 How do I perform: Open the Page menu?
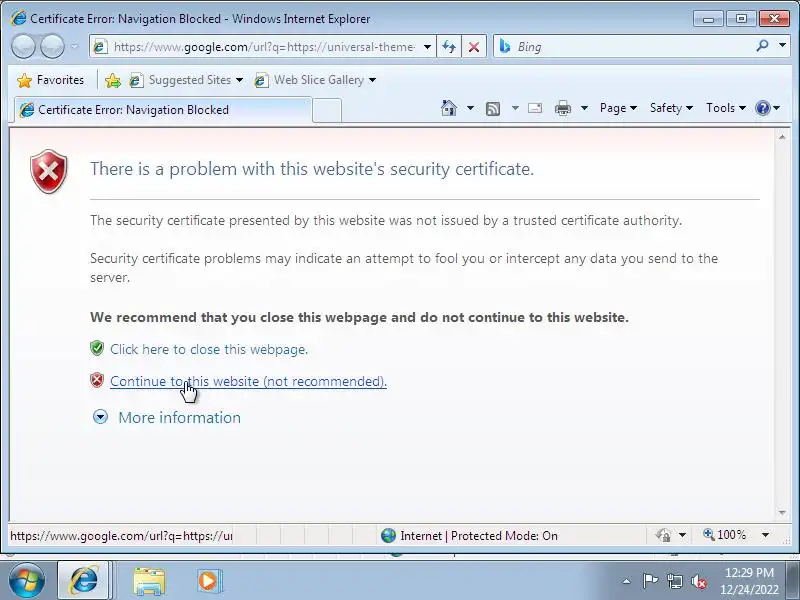click(x=618, y=108)
